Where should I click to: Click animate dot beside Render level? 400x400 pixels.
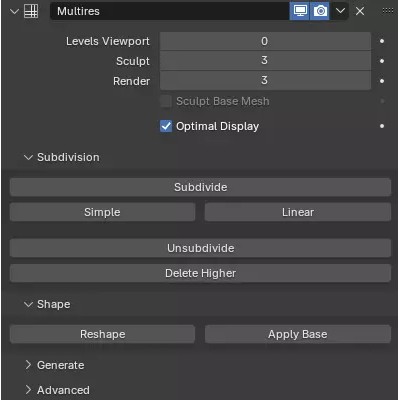coord(382,81)
